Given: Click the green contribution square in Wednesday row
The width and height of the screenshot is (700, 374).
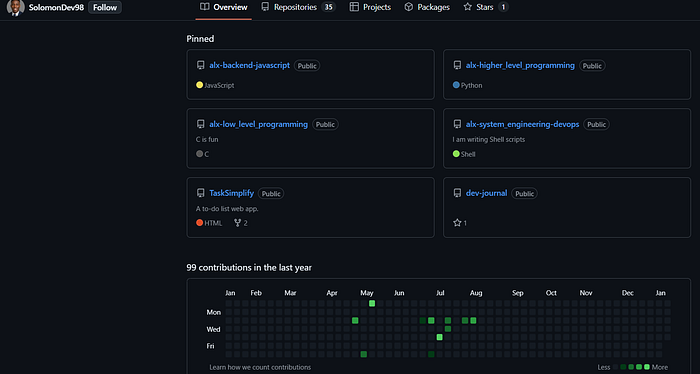Looking at the screenshot, I should (448, 329).
